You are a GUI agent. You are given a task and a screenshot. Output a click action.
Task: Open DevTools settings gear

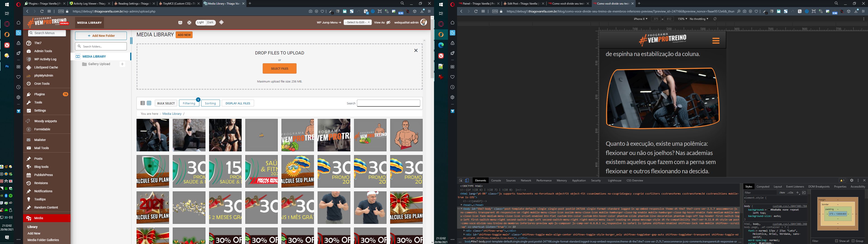[x=852, y=181]
